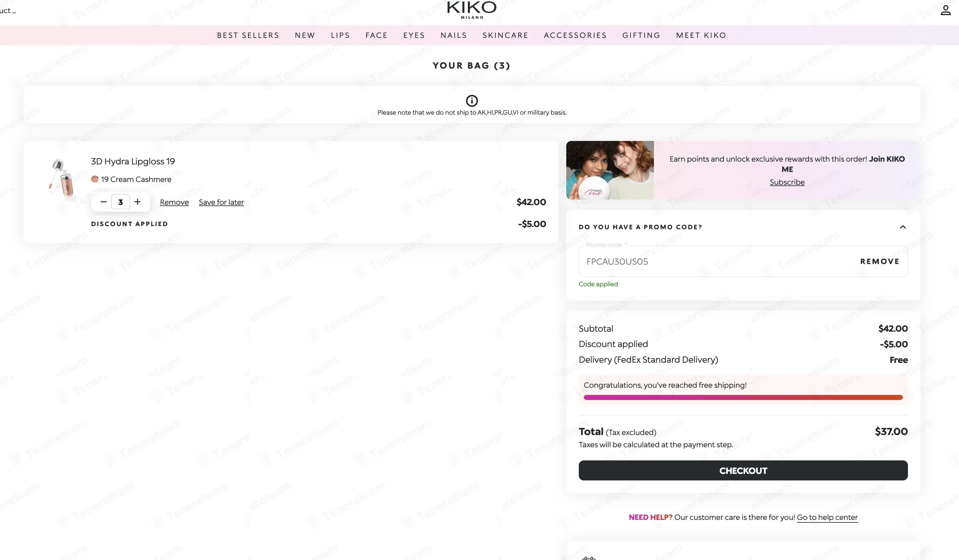This screenshot has width=959, height=560.
Task: Select the 'YOUR BAG (3)' heading
Action: click(x=471, y=65)
